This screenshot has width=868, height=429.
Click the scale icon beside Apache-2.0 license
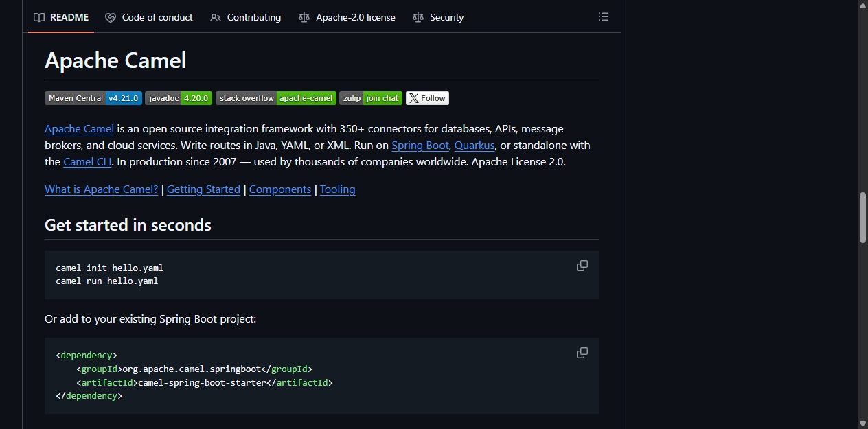(x=304, y=17)
